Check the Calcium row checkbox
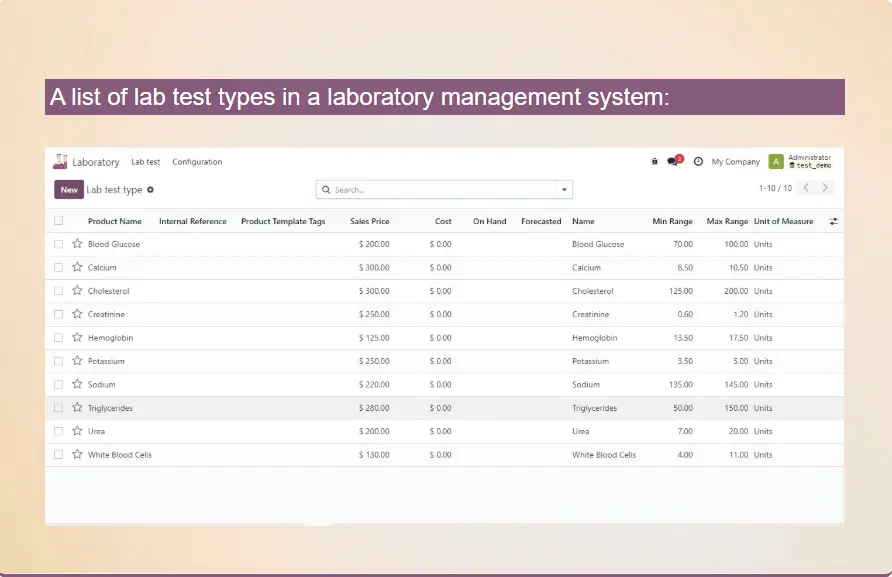The image size is (892, 577). click(x=58, y=268)
